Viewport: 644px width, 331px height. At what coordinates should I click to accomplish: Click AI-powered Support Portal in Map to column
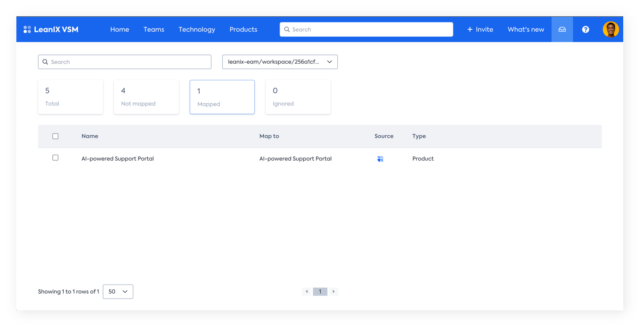pos(295,159)
